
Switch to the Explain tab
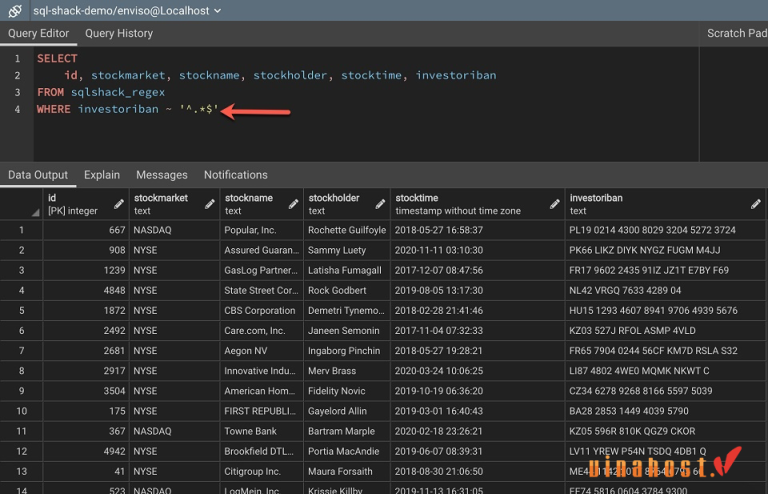tap(102, 175)
